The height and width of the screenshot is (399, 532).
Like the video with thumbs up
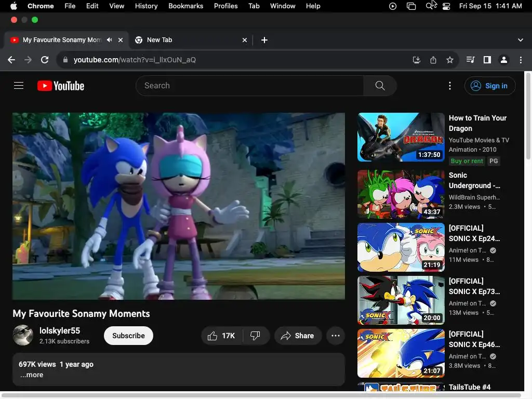[x=222, y=336]
